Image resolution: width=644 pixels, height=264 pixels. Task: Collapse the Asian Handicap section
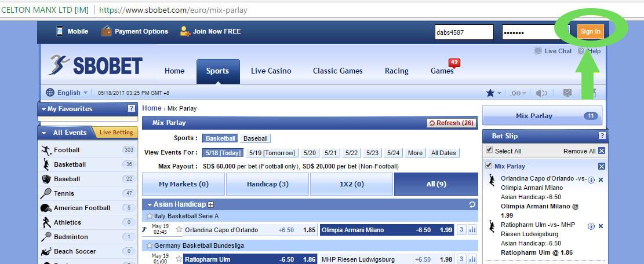click(x=150, y=204)
